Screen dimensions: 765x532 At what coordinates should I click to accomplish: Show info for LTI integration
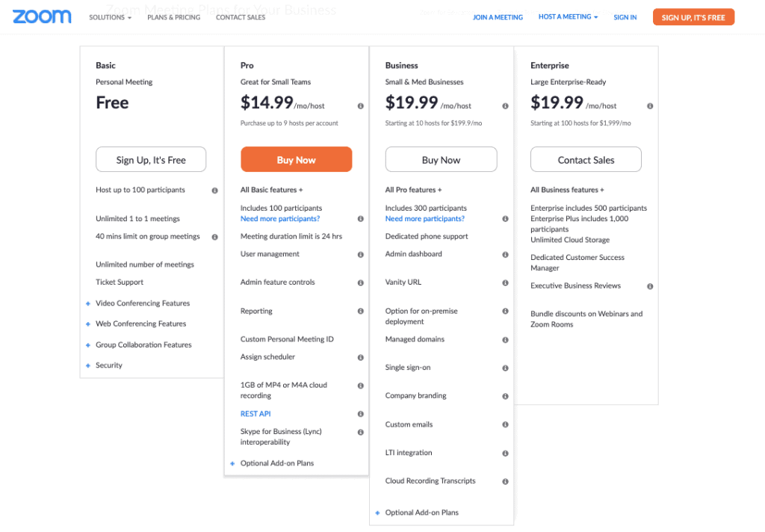tap(506, 454)
